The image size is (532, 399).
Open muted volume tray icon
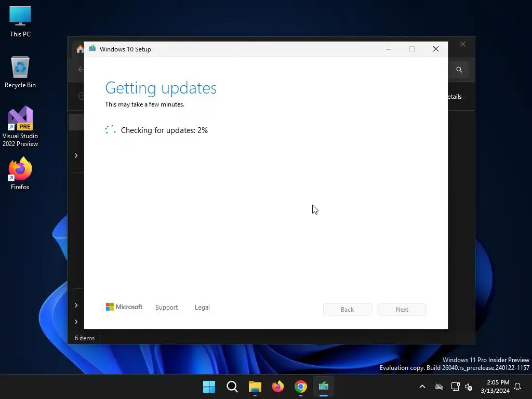pyautogui.click(x=469, y=387)
